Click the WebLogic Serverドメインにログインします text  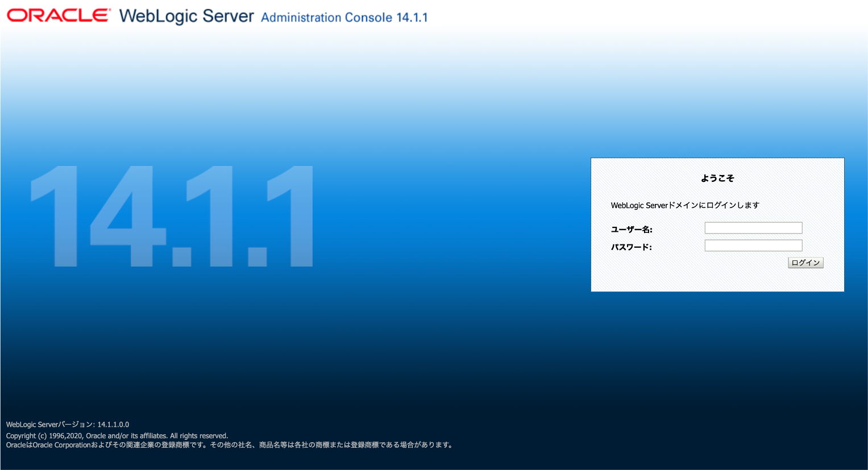tap(685, 205)
